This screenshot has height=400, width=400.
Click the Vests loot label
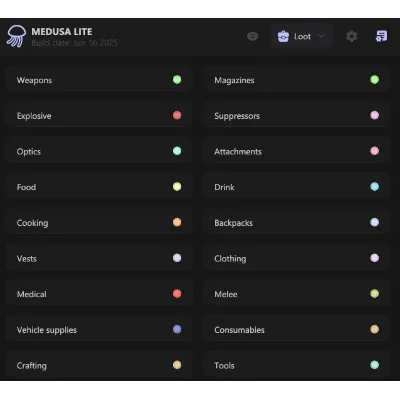coord(27,259)
